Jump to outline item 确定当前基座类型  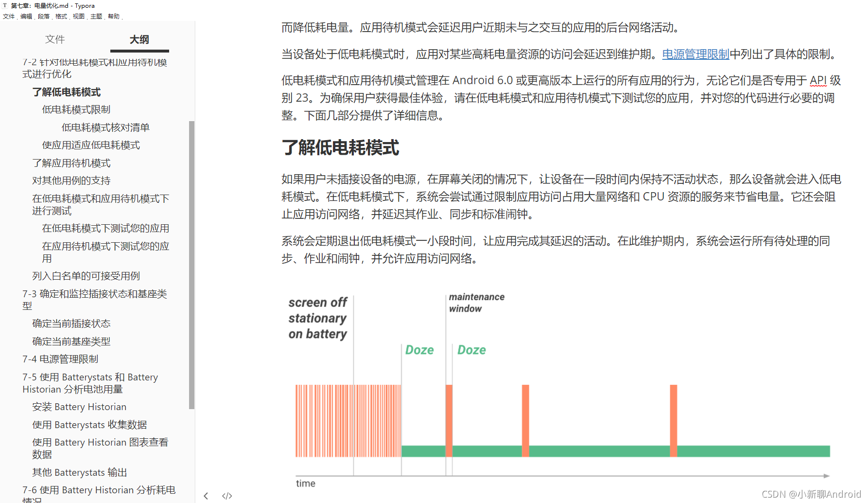71,341
